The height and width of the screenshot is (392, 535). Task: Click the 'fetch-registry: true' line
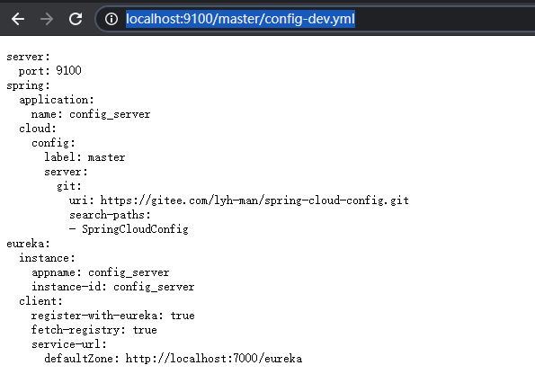pyautogui.click(x=94, y=330)
